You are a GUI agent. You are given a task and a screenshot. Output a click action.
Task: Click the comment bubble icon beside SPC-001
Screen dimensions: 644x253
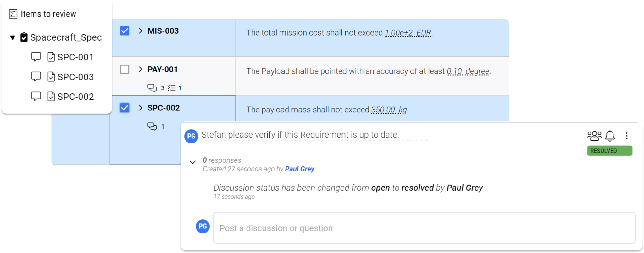click(x=36, y=57)
